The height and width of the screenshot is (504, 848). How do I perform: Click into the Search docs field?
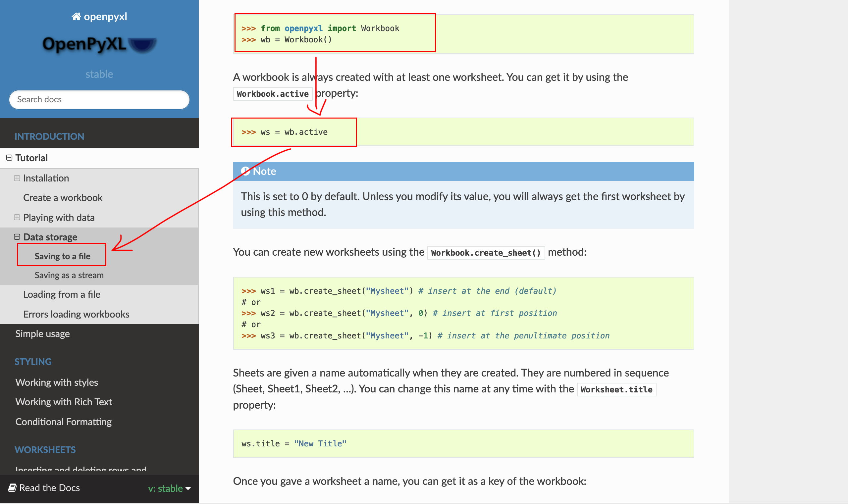click(x=99, y=100)
